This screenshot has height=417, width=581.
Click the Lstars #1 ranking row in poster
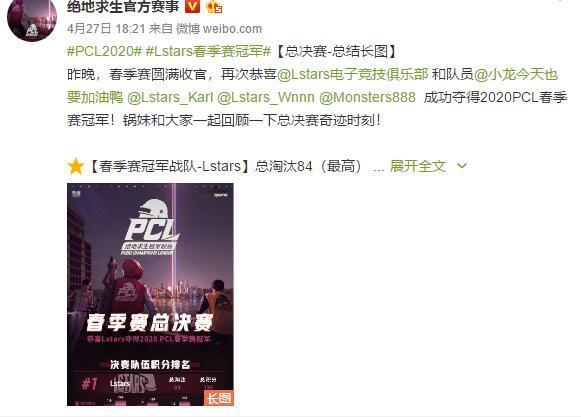tap(150, 384)
